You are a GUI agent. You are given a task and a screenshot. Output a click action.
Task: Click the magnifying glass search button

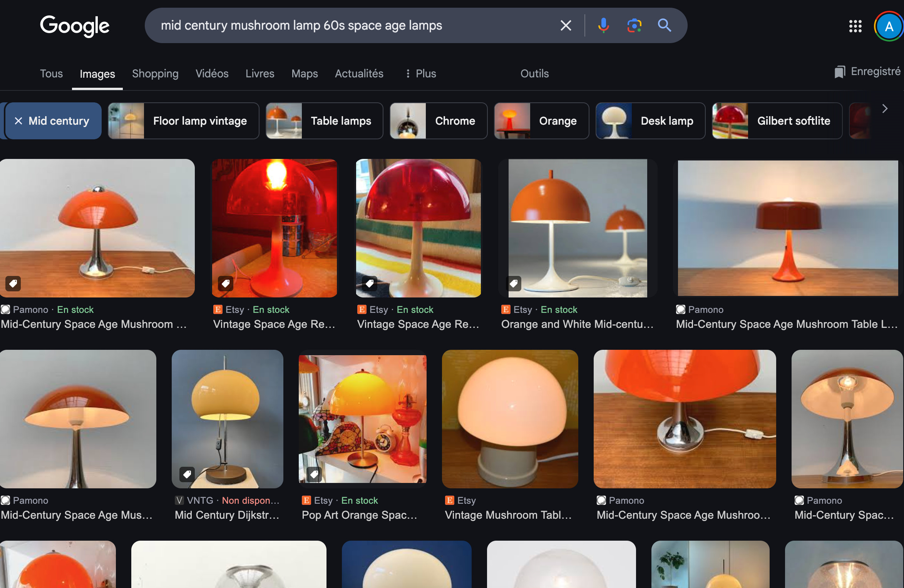[665, 25]
